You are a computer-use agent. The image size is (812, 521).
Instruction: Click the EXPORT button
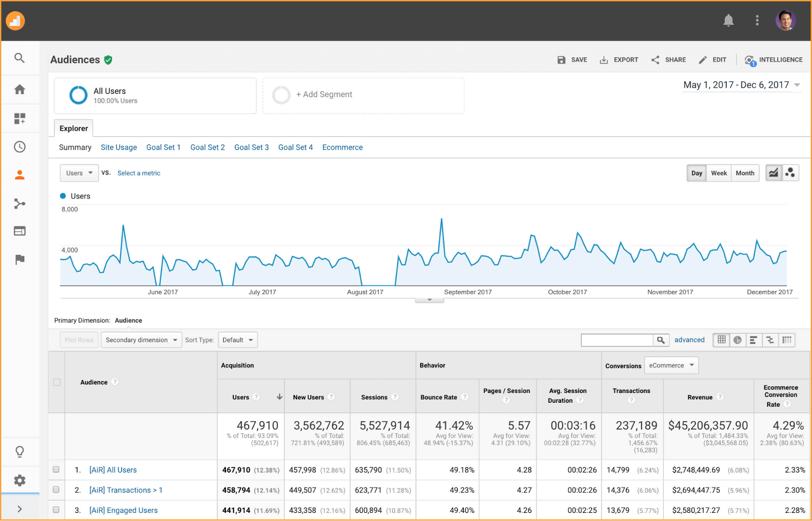(619, 60)
